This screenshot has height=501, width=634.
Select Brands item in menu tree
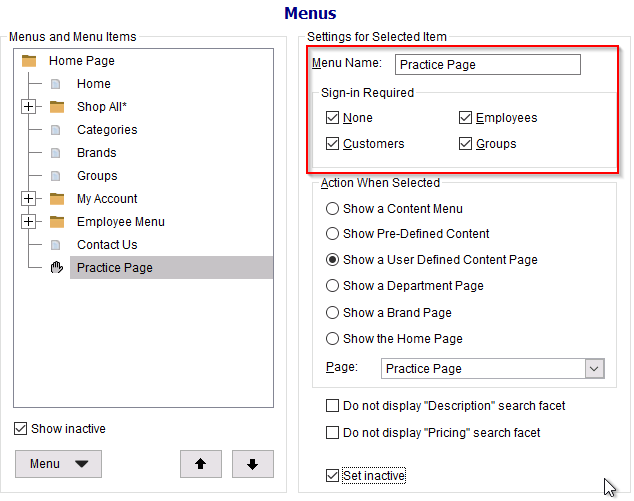pos(97,153)
